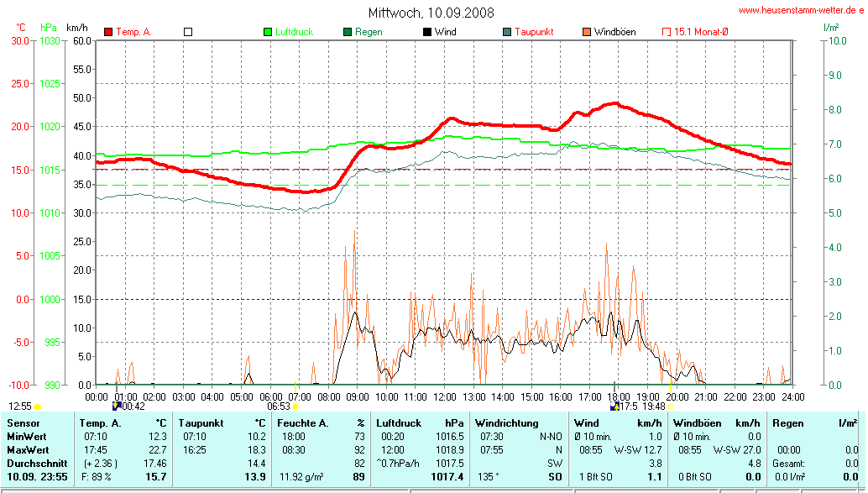Select the Luftdruck column header in table
The height and width of the screenshot is (493, 868).
click(398, 423)
